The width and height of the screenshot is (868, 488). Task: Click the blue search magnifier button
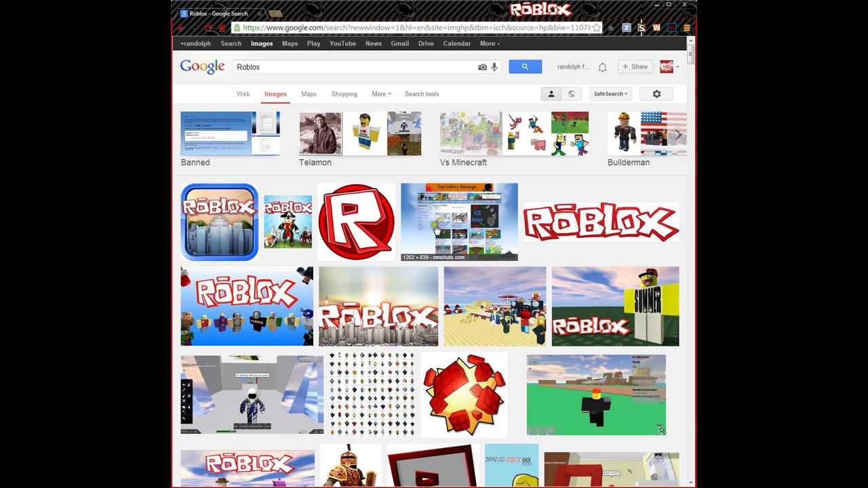click(x=525, y=66)
